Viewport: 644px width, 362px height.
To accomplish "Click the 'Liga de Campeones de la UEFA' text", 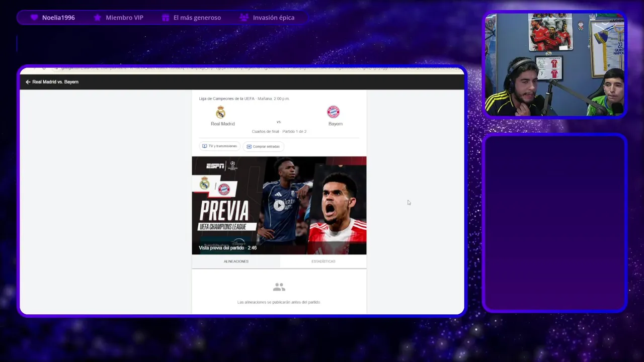I will (x=226, y=99).
